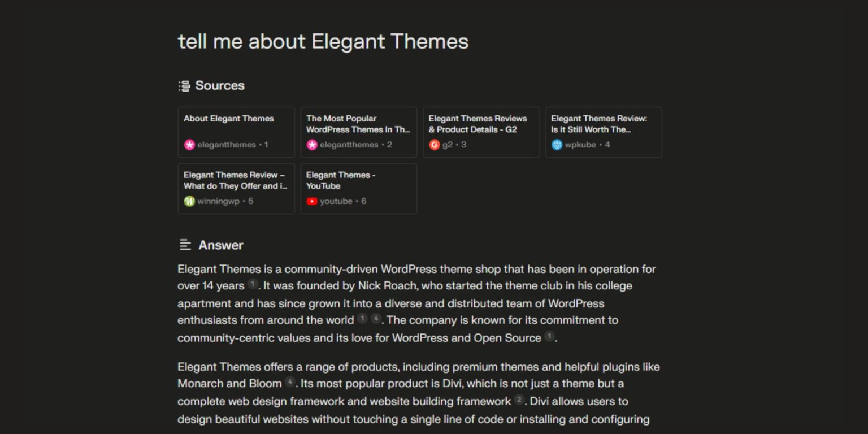Click the query title "tell me about Elegant Themes"
The image size is (868, 434).
[323, 41]
